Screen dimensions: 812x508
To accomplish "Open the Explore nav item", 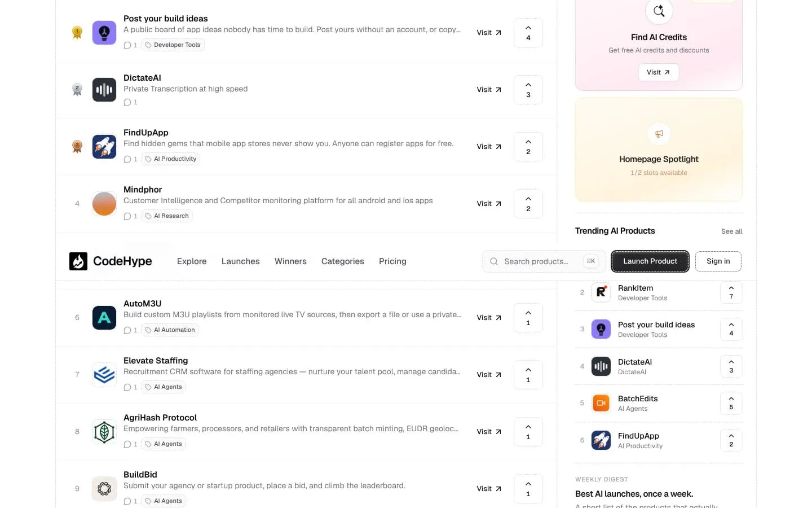I will point(192,261).
